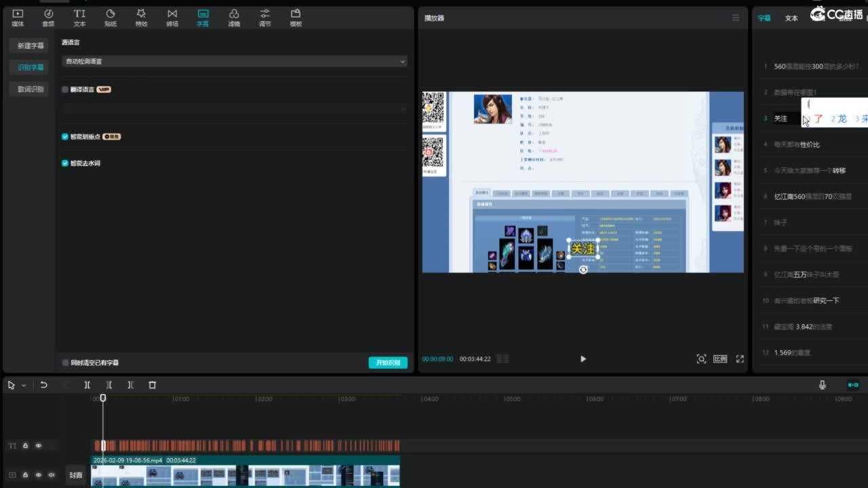This screenshot has width=868, height=488.
Task: Switch to the 歌词识别 side tab
Action: click(31, 89)
